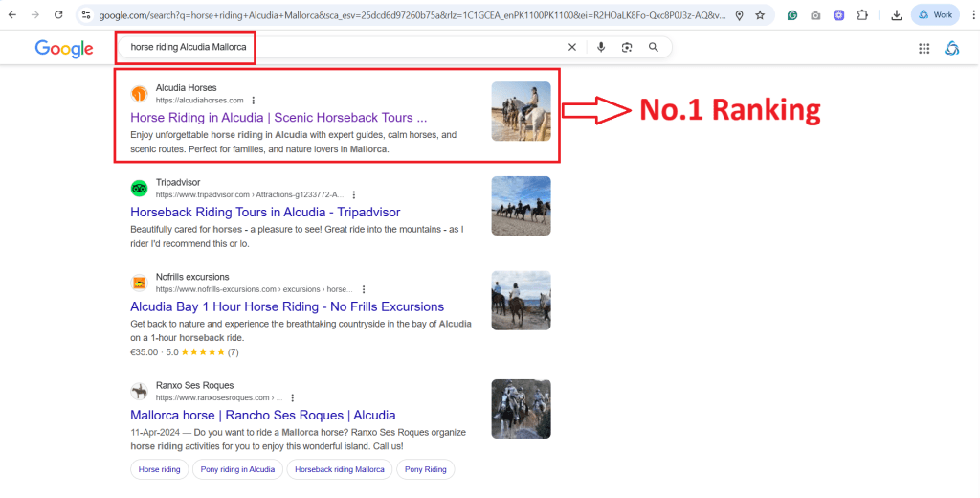Open the Google apps grid

[924, 49]
